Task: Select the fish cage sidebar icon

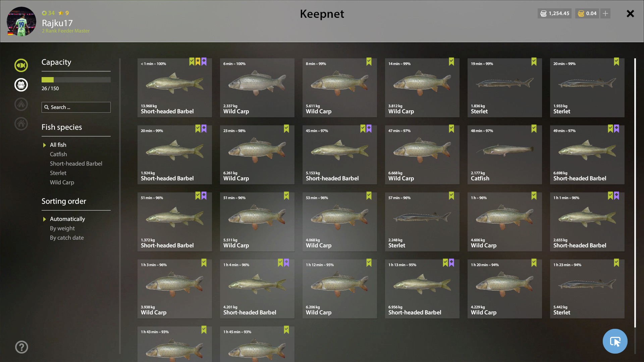Action: point(21,85)
